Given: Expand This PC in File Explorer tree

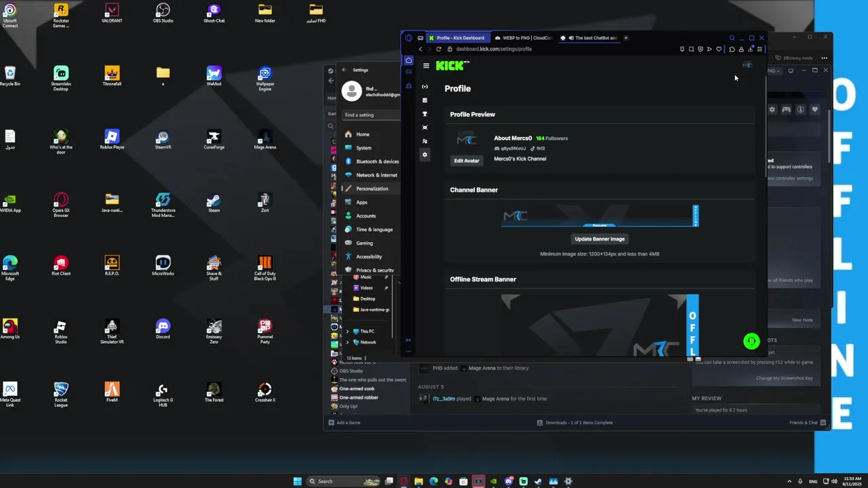Looking at the screenshot, I should click(x=348, y=331).
